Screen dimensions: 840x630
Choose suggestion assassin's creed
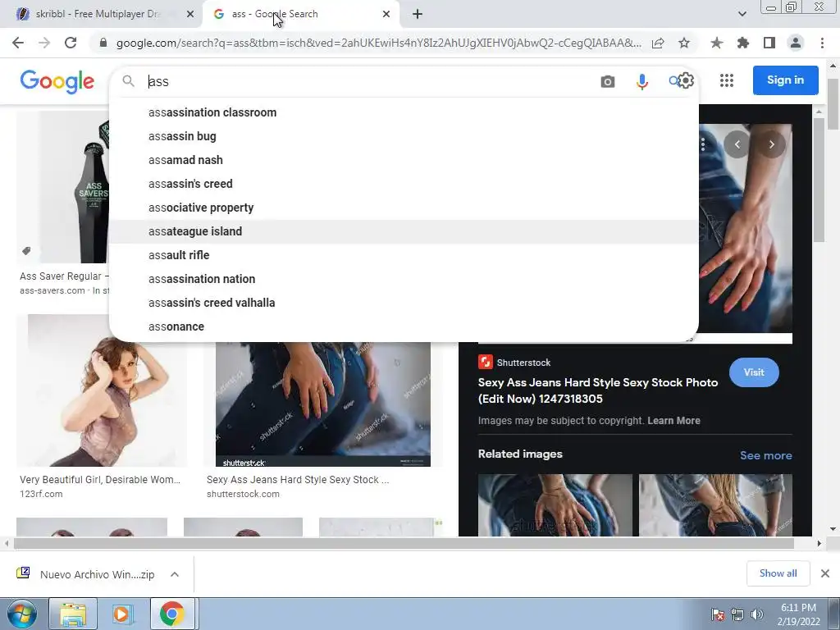404,184
